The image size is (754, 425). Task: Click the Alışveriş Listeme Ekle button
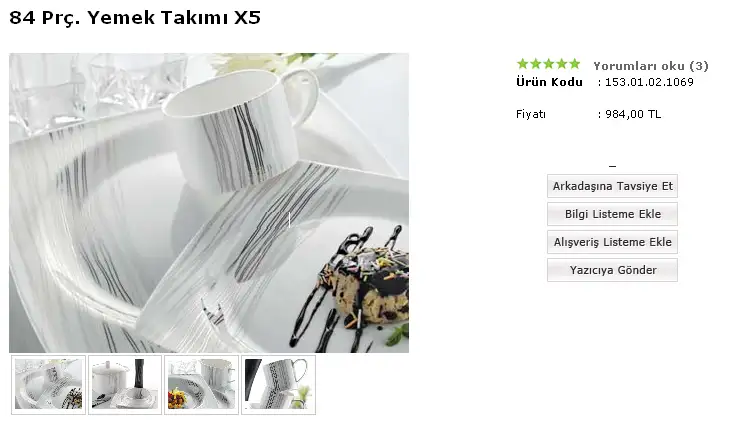612,242
